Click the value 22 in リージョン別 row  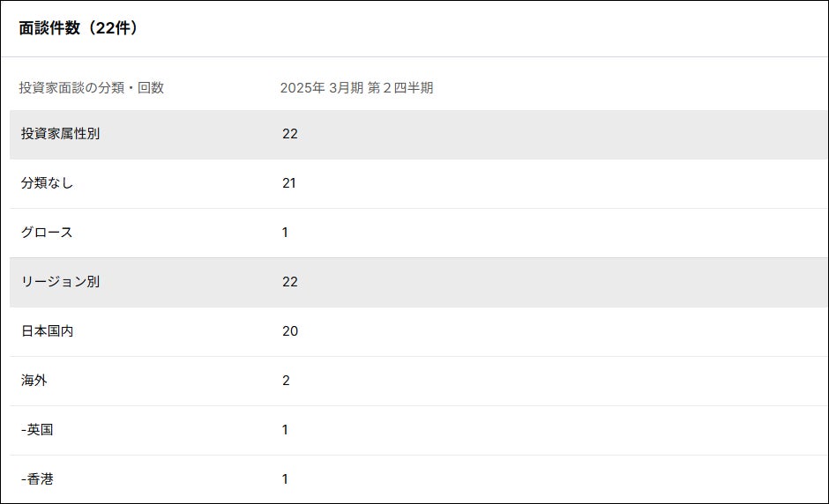click(x=290, y=282)
